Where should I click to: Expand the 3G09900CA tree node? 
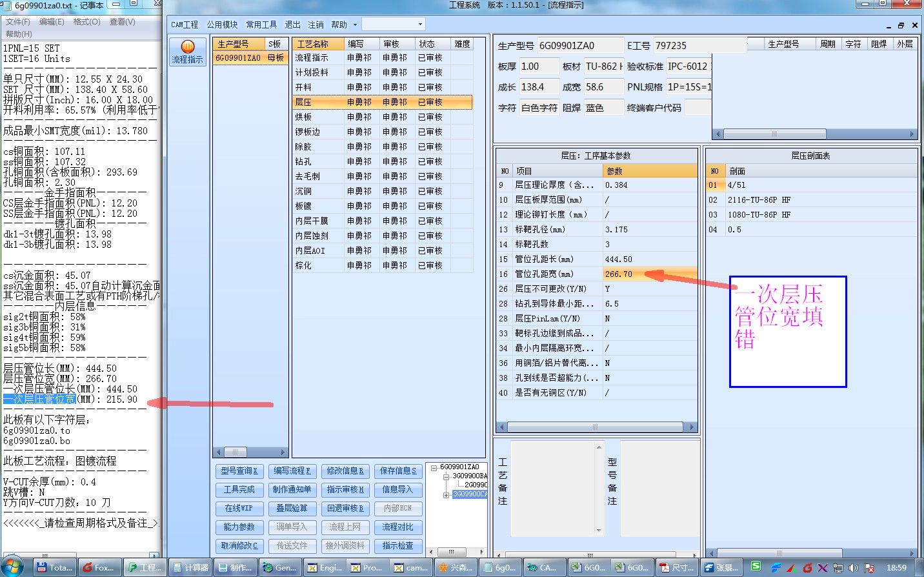(x=445, y=494)
